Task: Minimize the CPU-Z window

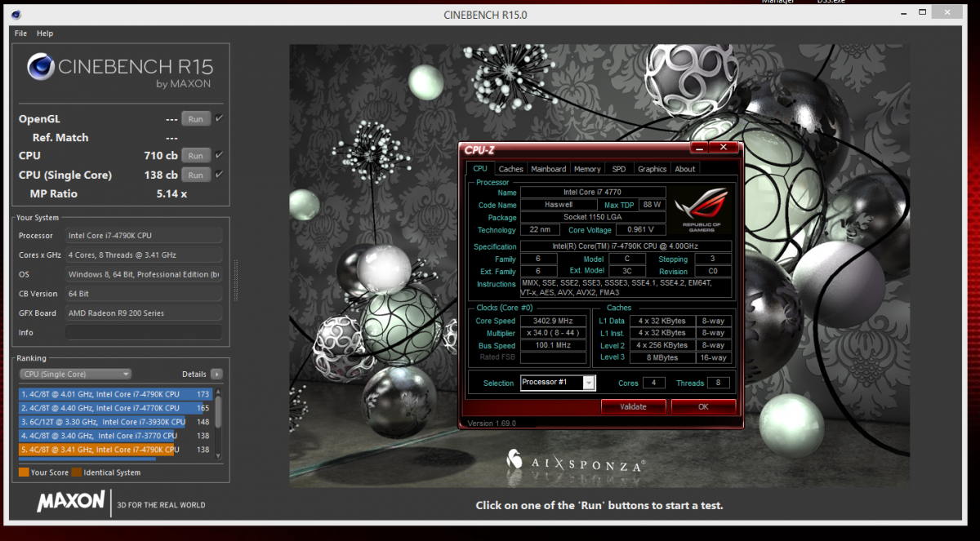Action: (x=699, y=148)
